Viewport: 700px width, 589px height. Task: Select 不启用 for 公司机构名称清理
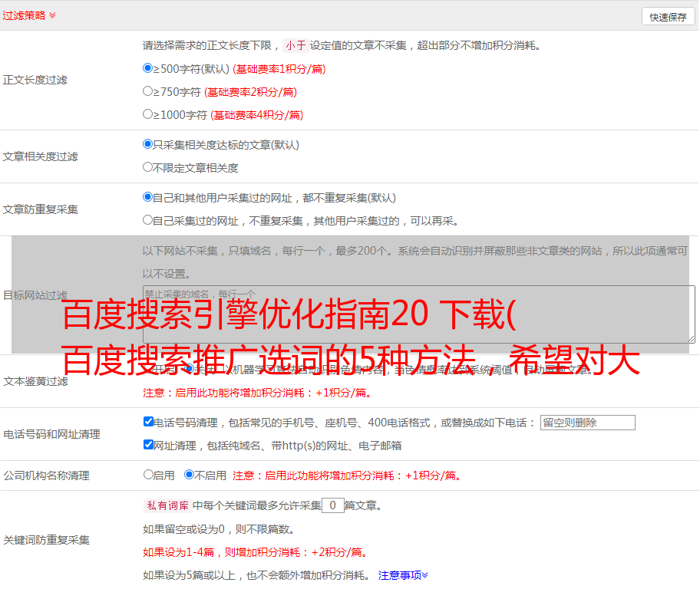(x=189, y=475)
